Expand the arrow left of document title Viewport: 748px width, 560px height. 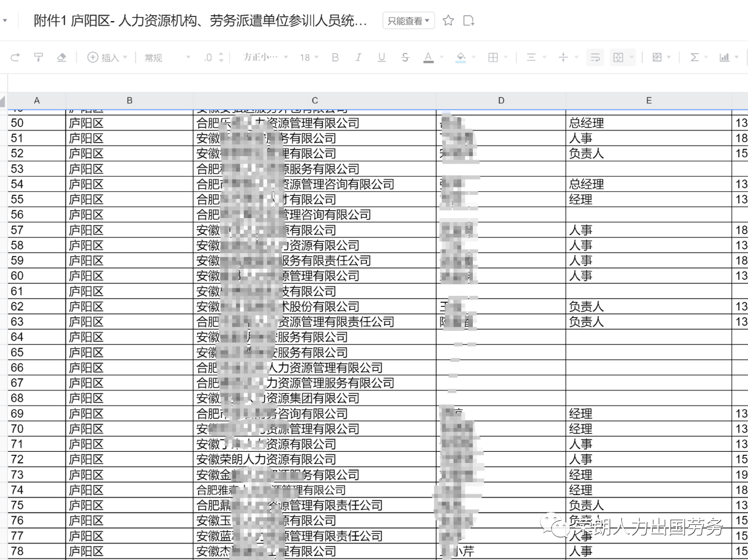(5, 20)
